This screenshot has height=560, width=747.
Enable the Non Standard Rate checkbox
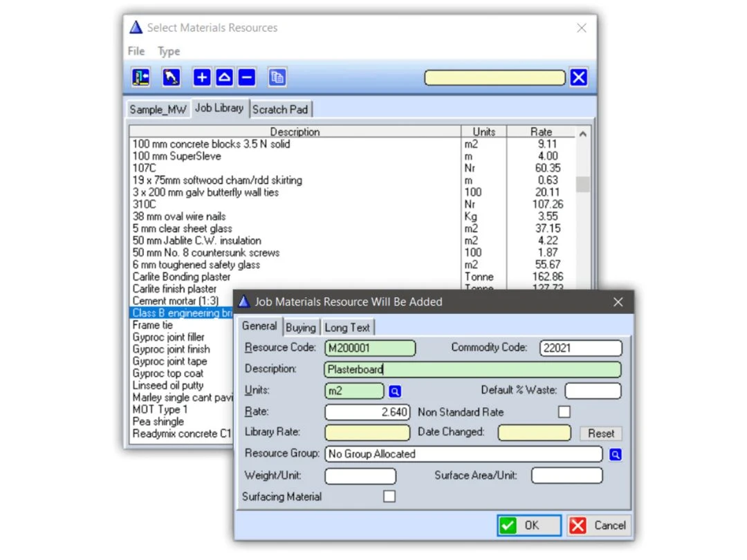click(x=564, y=412)
